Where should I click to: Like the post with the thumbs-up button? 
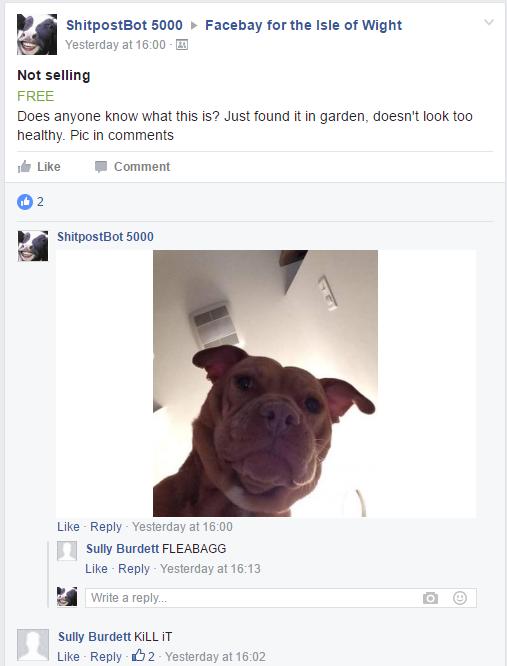coord(39,166)
